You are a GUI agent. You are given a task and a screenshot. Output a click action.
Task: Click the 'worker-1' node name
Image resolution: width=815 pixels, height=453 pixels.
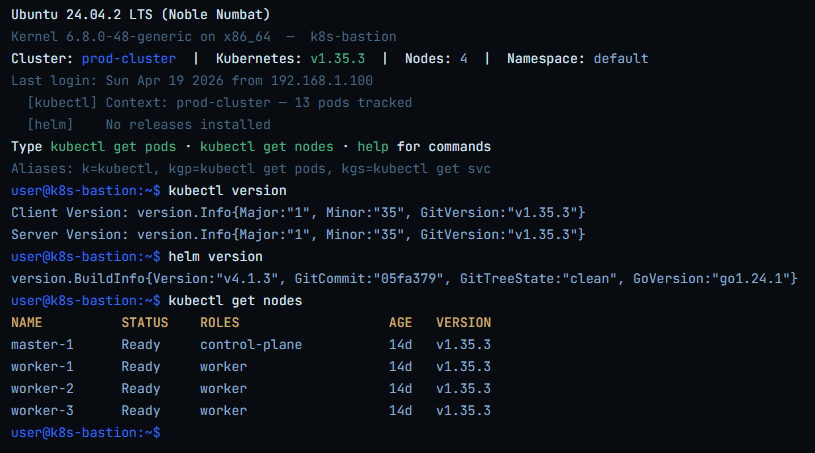point(42,367)
